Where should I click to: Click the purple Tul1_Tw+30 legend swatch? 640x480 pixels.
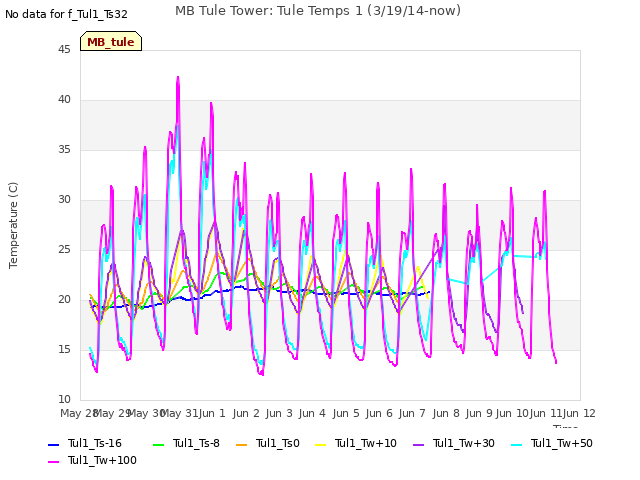(x=418, y=444)
